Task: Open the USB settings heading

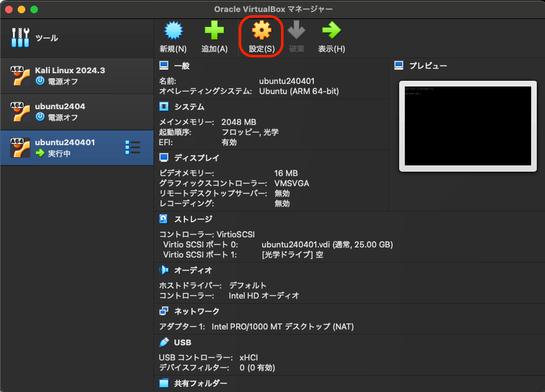Action: point(183,342)
